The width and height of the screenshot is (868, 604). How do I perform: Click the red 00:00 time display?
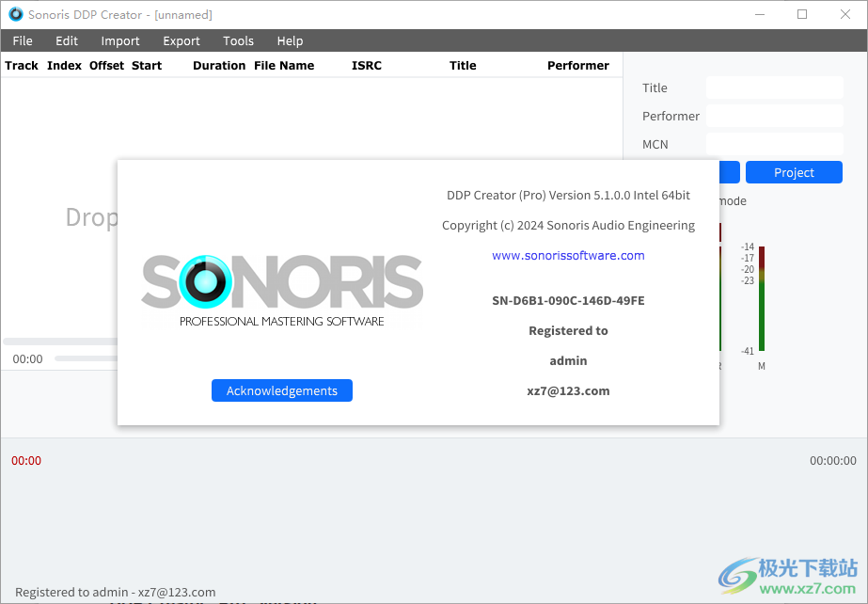pos(26,460)
